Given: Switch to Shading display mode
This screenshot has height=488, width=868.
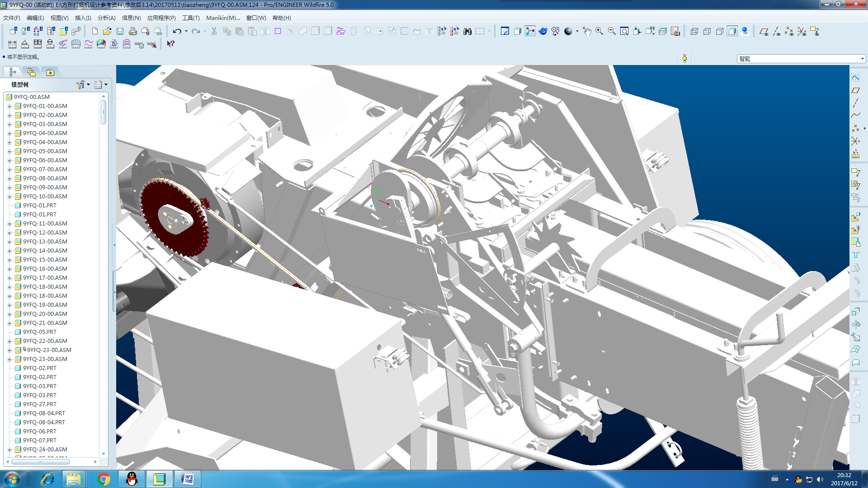Looking at the screenshot, I should pos(732,31).
